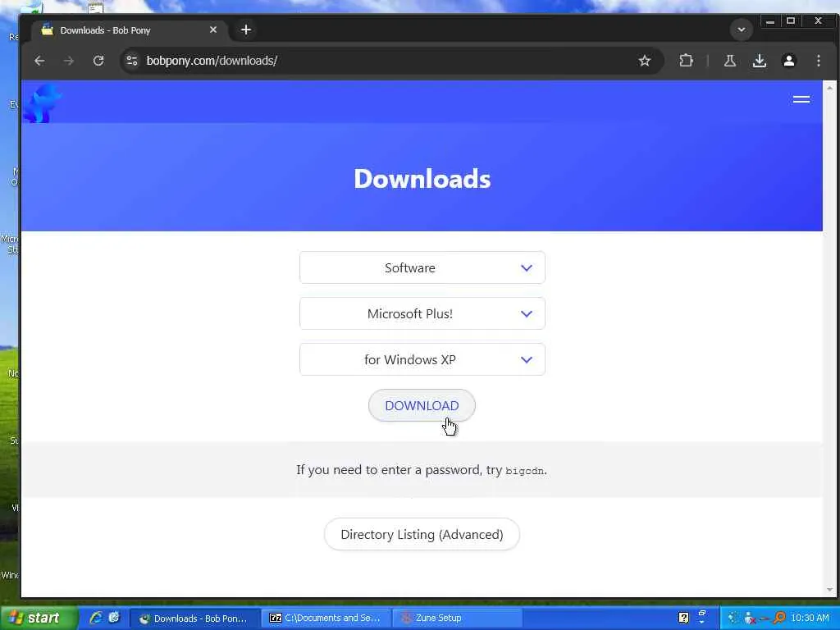The width and height of the screenshot is (840, 630).
Task: Click the Downloads page heading
Action: (422, 178)
